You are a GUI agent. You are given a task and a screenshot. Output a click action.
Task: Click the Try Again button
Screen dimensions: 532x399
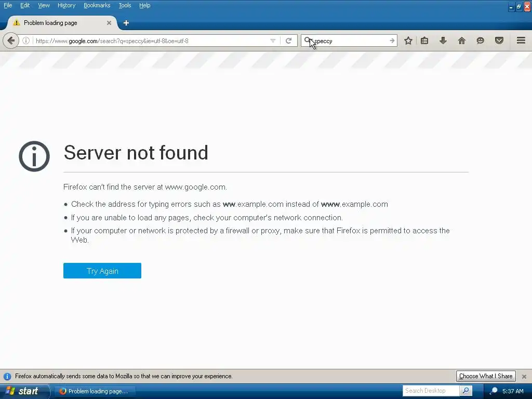(x=102, y=271)
